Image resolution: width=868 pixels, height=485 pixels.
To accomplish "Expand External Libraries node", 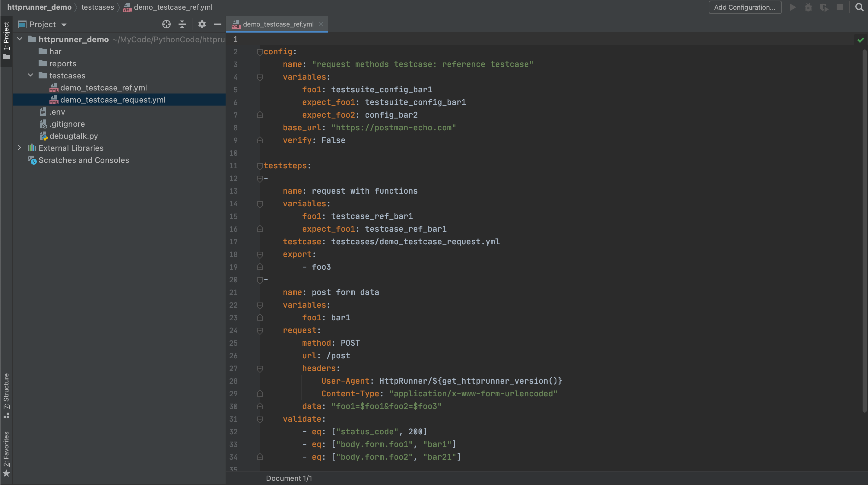I will [20, 147].
